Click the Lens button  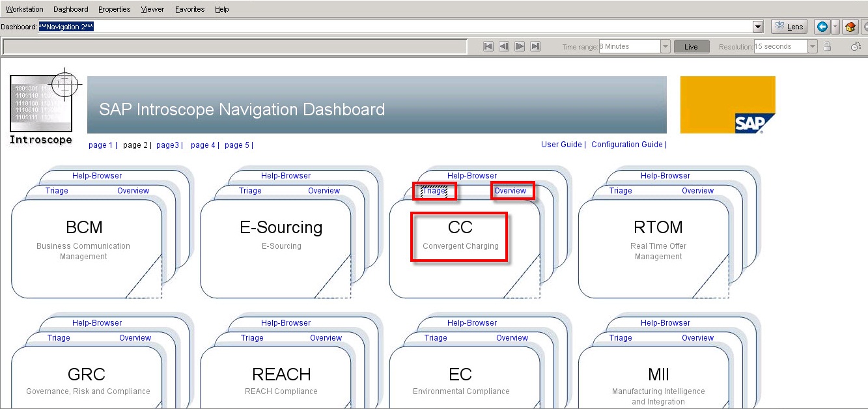pos(789,27)
